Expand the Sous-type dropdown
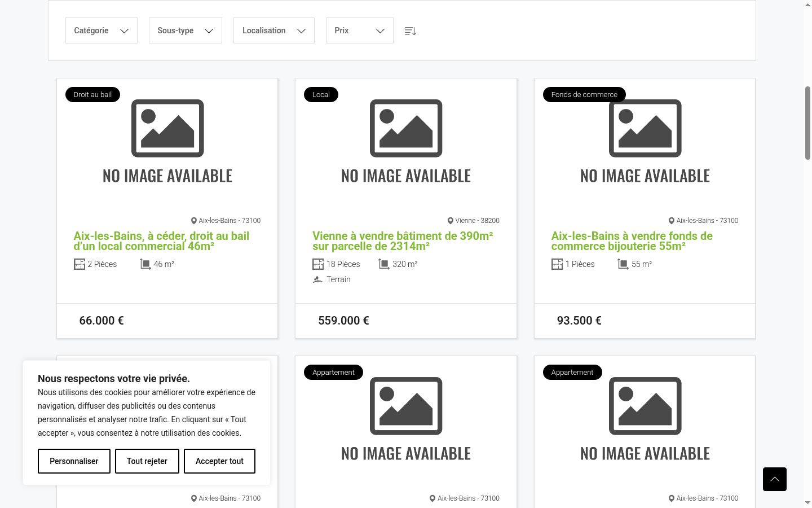Viewport: 812px width, 508px height. coord(186,30)
